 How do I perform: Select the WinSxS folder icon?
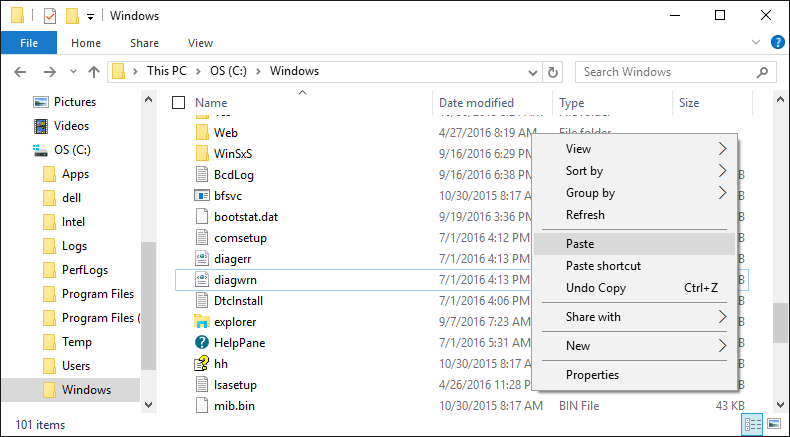point(202,153)
